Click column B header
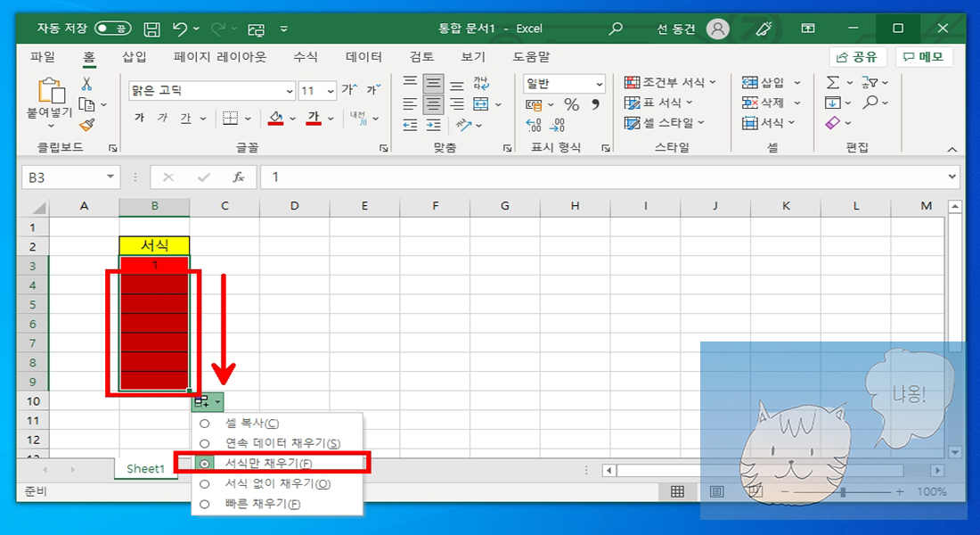The width and height of the screenshot is (980, 535). 154,206
